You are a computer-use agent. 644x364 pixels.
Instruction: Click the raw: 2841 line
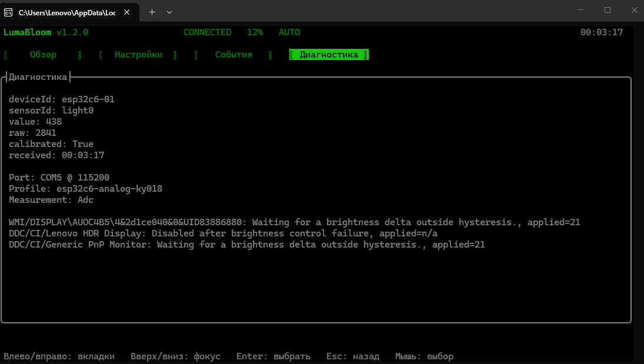point(32,133)
